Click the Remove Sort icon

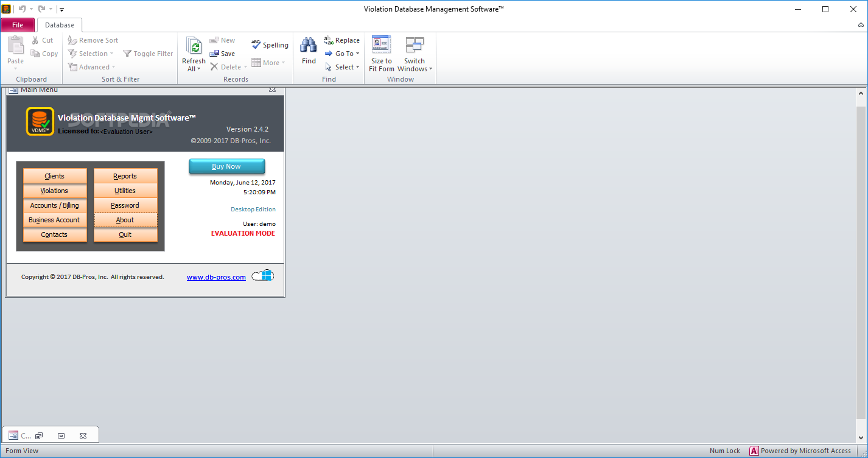pos(72,40)
